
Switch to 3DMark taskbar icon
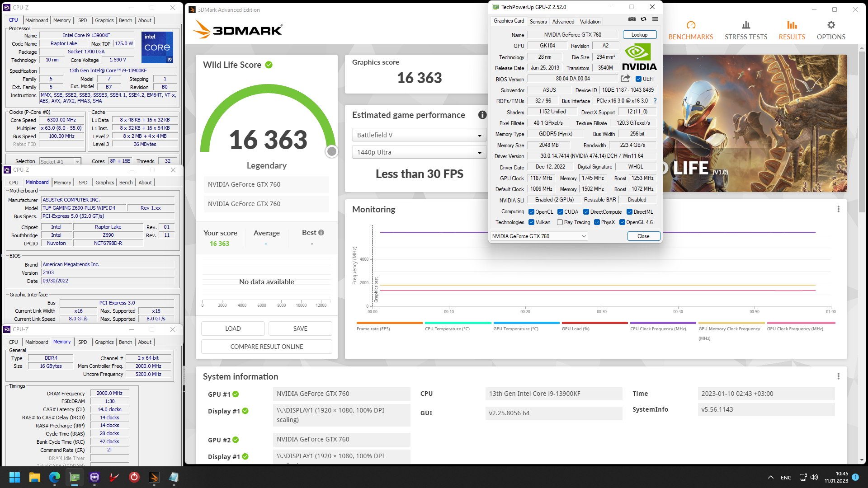tap(154, 477)
